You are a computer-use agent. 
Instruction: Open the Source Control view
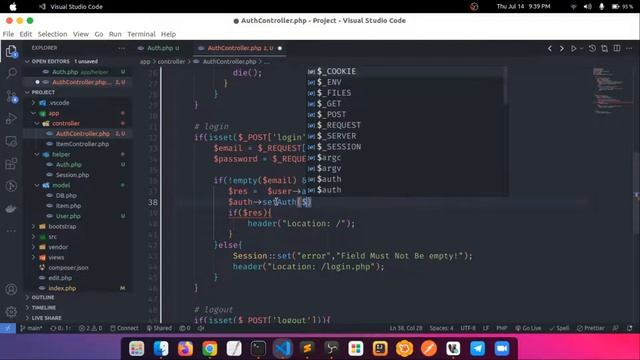(11, 96)
